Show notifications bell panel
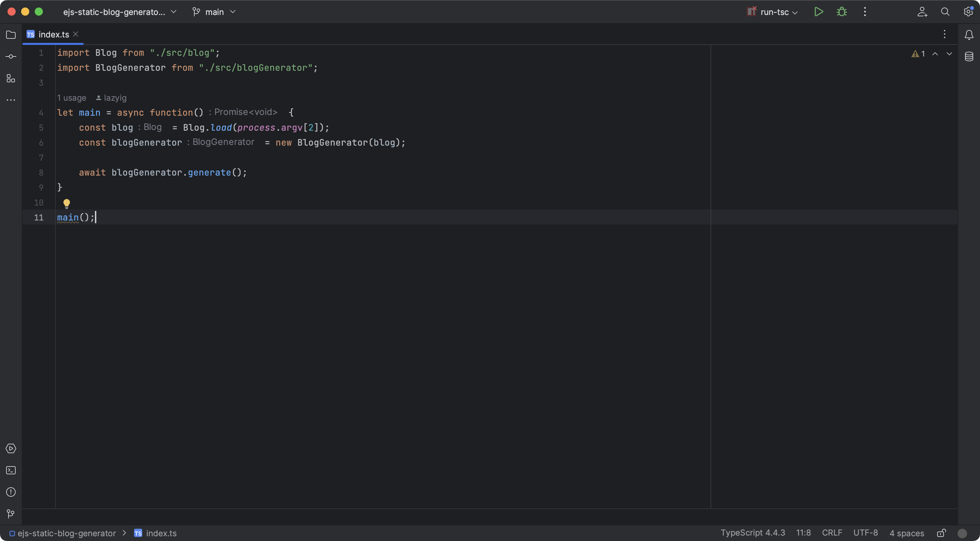The width and height of the screenshot is (980, 541). 969,35
